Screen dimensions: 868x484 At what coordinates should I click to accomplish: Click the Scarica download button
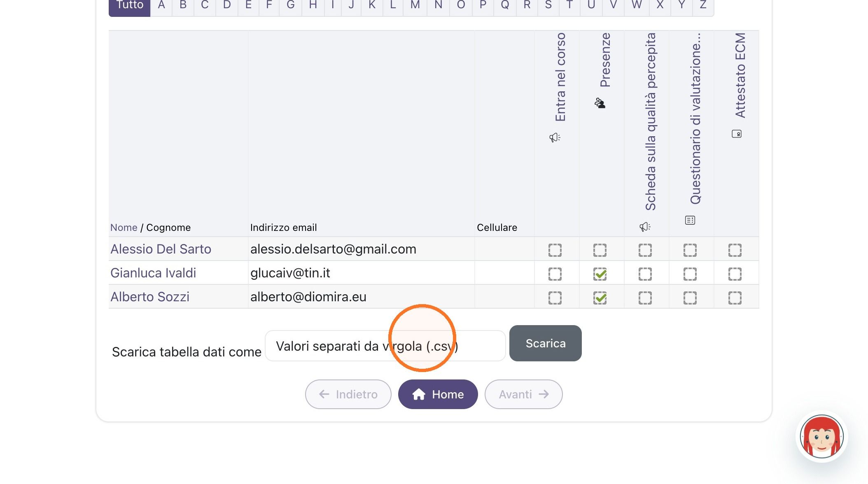[x=546, y=343]
